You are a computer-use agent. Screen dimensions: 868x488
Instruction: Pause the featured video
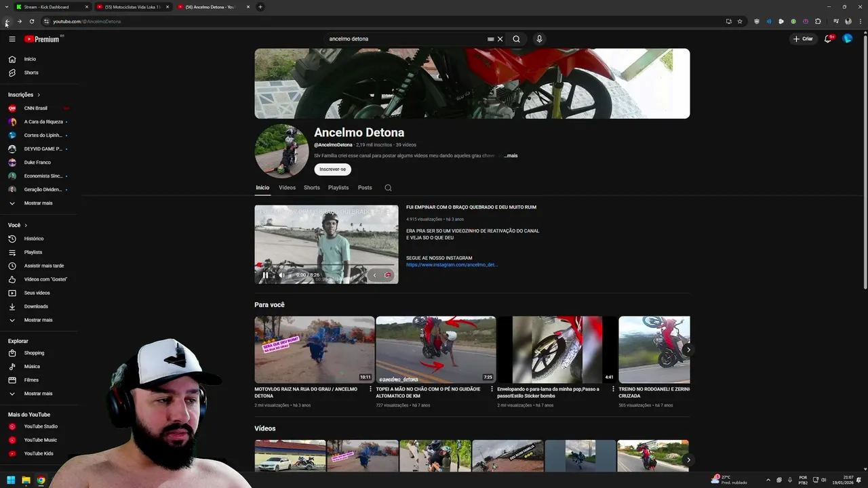tap(265, 275)
